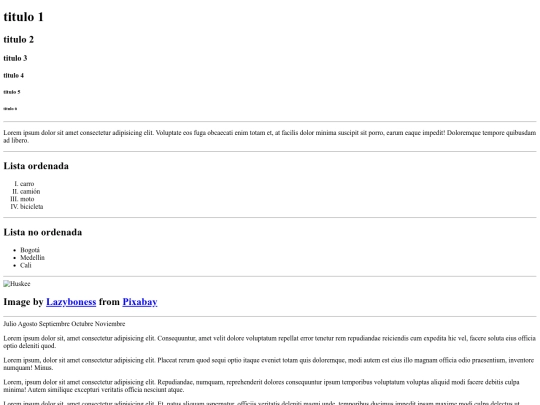Click list item 'moto'
Image resolution: width=540 pixels, height=405 pixels.
[27, 199]
